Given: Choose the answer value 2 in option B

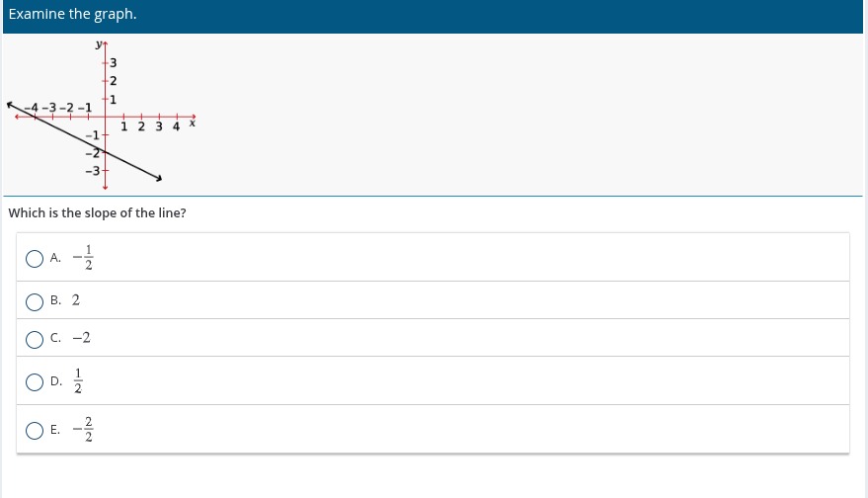Looking at the screenshot, I should pyautogui.click(x=76, y=300).
